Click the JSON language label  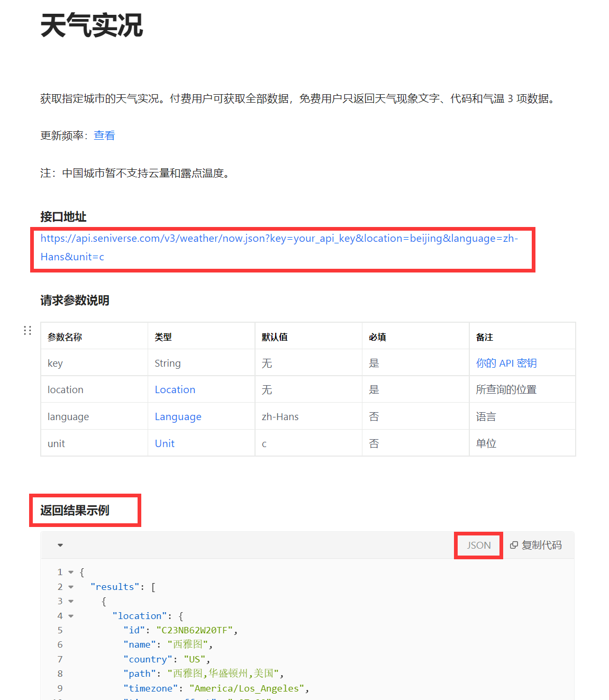[479, 545]
